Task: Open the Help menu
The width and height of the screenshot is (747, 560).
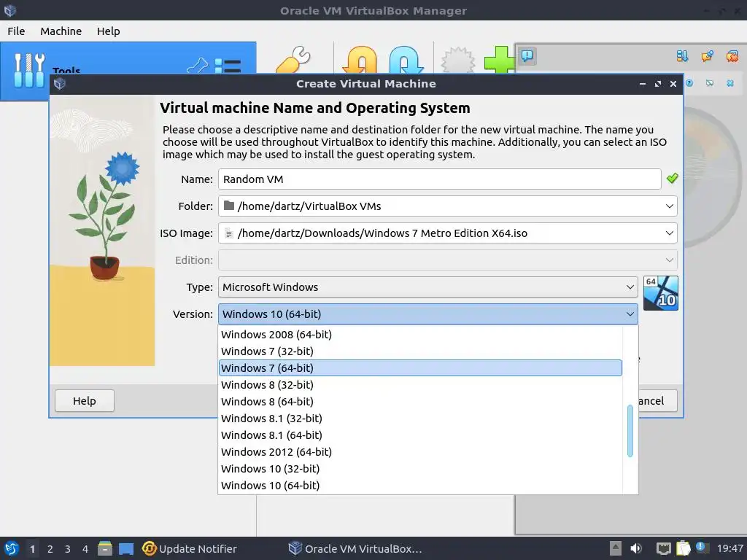Action: click(108, 31)
